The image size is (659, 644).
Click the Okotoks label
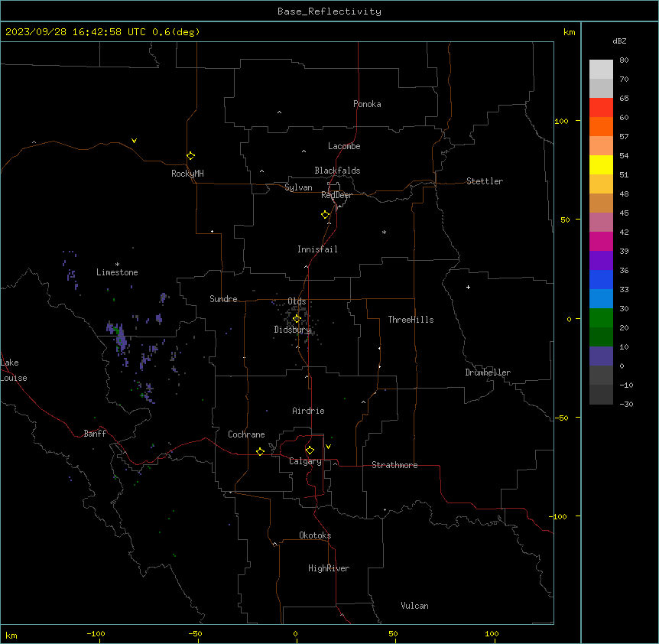pyautogui.click(x=315, y=535)
